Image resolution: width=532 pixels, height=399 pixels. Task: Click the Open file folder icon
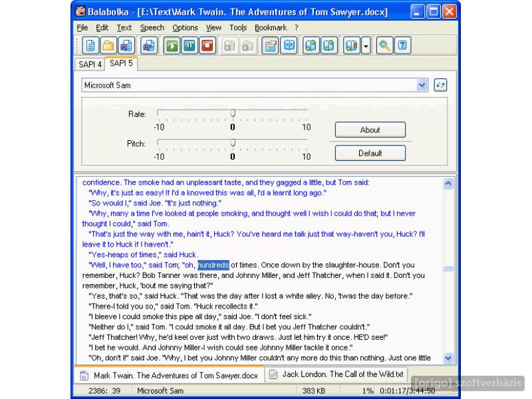click(x=108, y=45)
